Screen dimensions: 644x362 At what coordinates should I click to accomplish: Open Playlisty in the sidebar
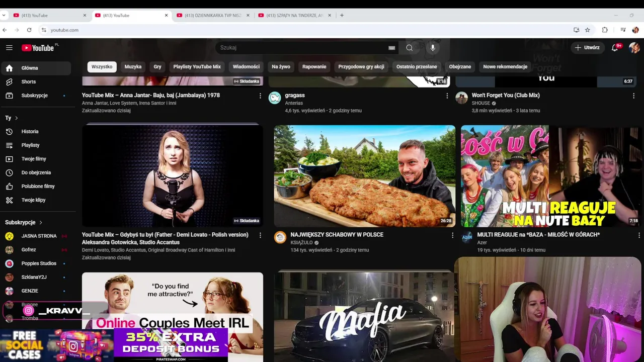pos(36,145)
